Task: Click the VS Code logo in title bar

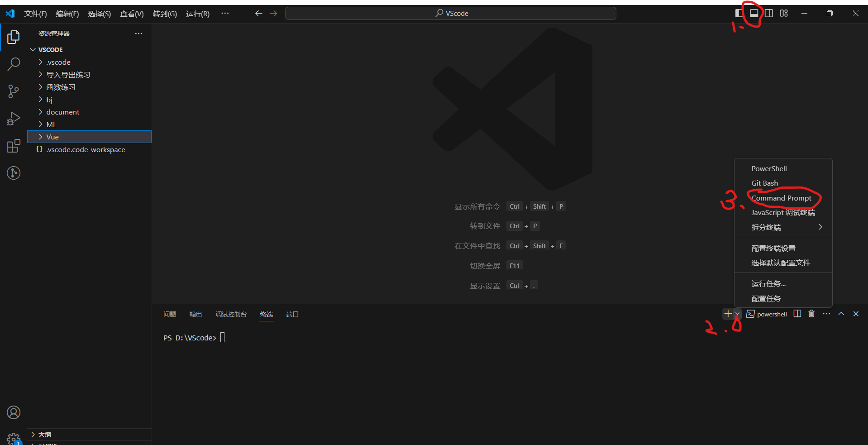Action: tap(10, 14)
